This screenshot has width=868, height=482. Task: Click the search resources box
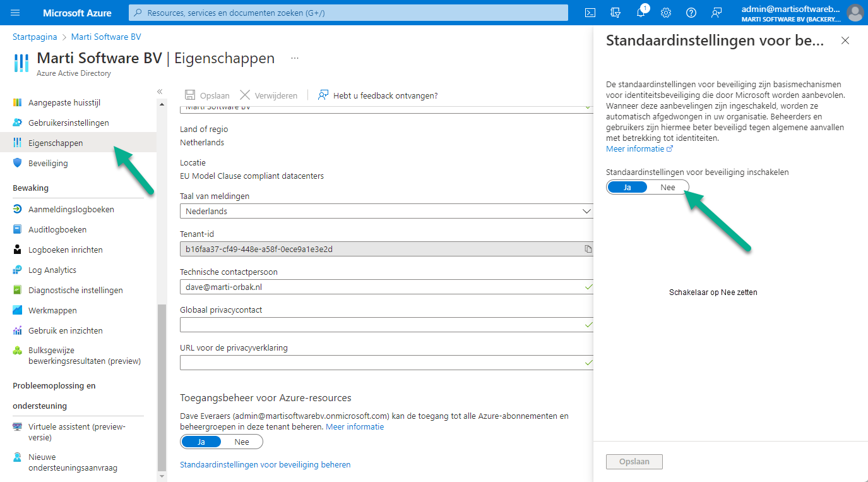(x=348, y=13)
